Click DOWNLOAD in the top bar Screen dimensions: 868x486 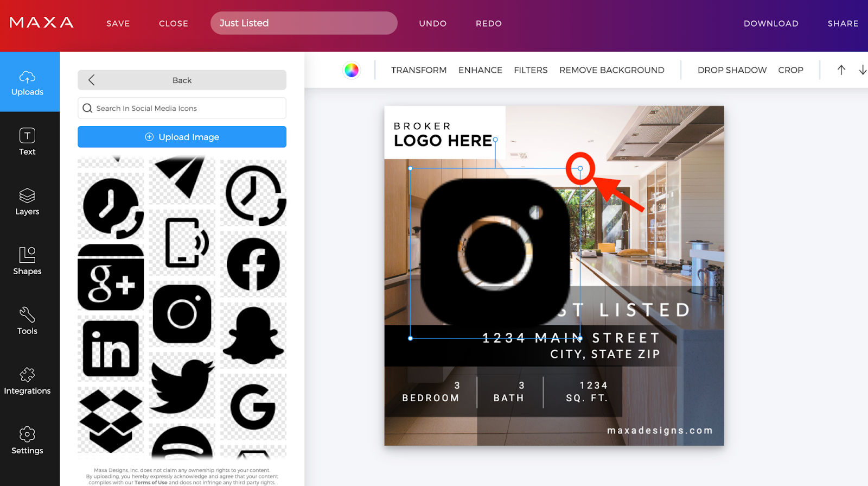pyautogui.click(x=771, y=23)
